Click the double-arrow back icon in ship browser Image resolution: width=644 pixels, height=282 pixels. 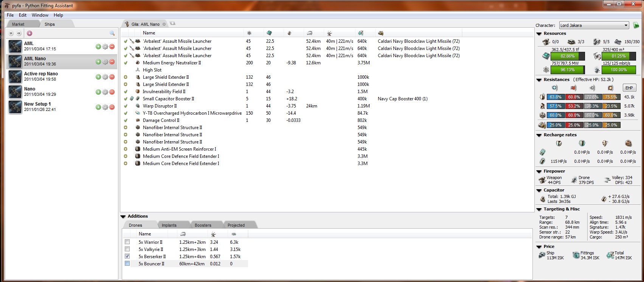(x=19, y=33)
